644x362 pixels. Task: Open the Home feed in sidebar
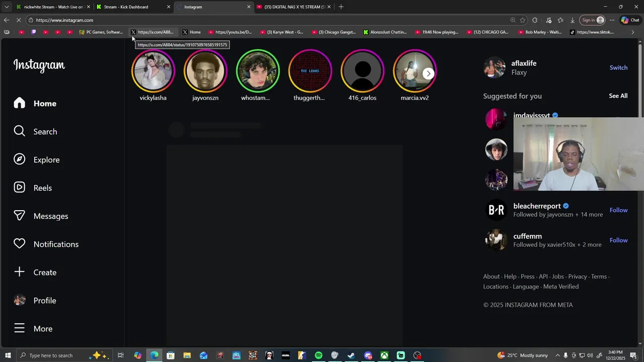(35, 104)
